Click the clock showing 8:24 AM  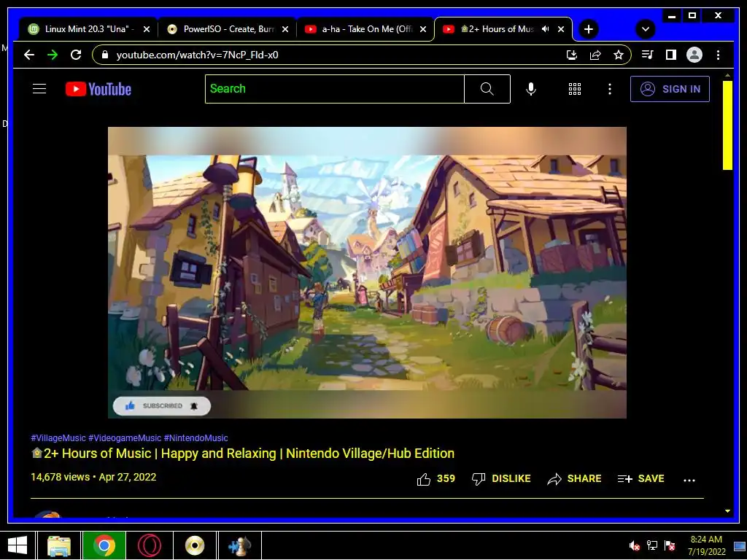point(706,545)
